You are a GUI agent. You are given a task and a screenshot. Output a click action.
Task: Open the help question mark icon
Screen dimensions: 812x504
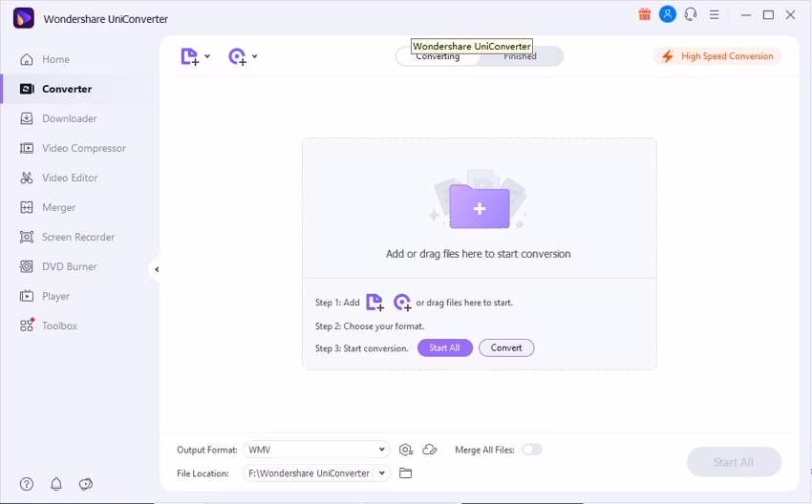click(x=27, y=484)
